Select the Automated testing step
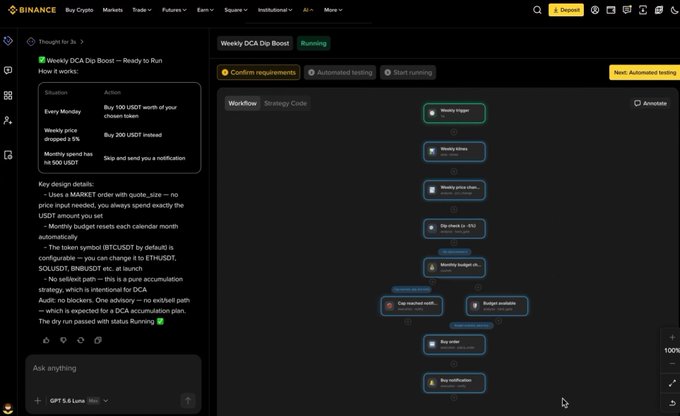Screen dimensions: 680x416 (340, 72)
